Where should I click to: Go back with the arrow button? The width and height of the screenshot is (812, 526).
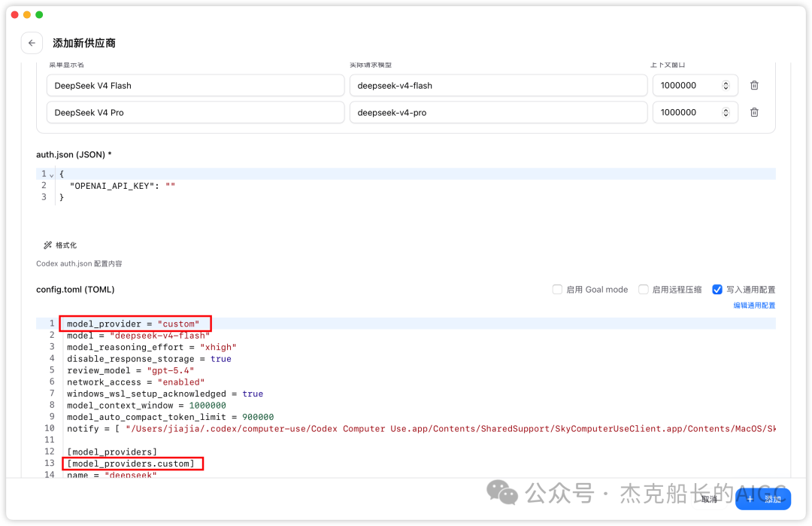point(32,43)
